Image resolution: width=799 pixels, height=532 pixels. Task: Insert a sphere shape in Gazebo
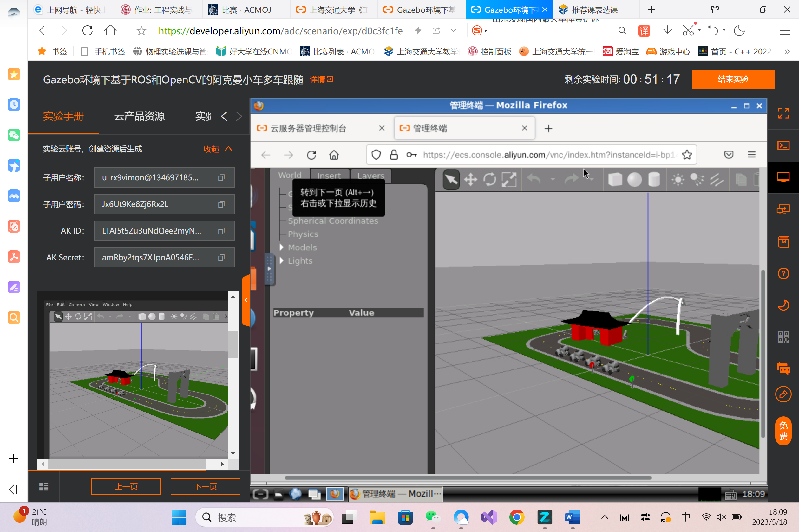tap(634, 179)
